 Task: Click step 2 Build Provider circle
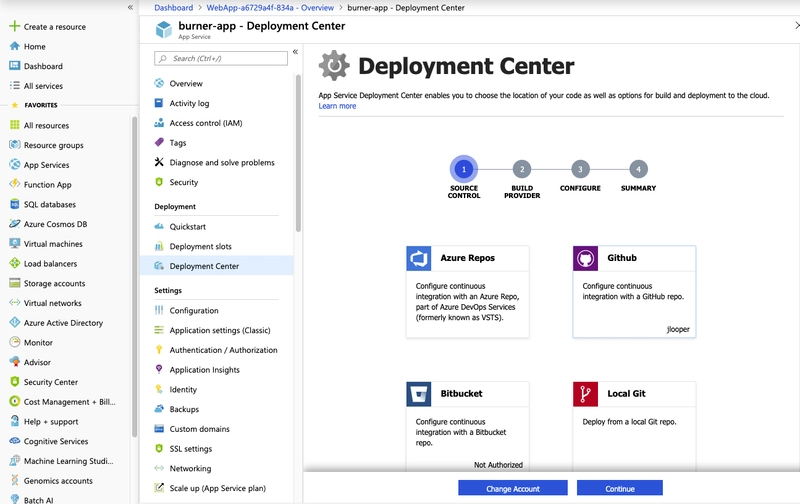[x=522, y=169]
